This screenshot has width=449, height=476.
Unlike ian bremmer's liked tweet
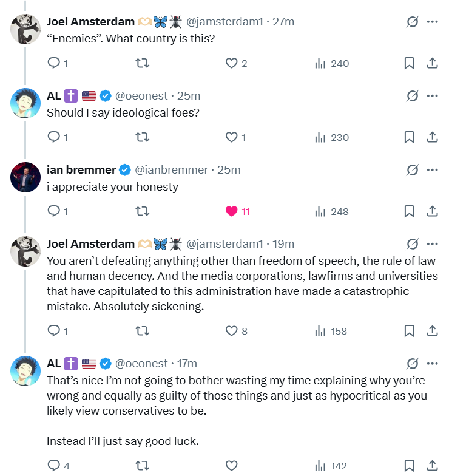point(231,211)
